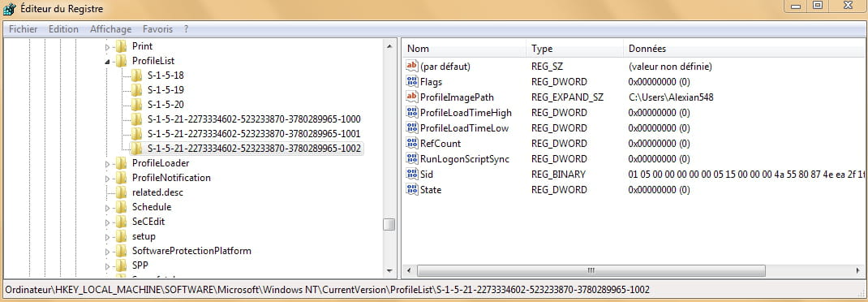This screenshot has width=868, height=302.
Task: Click the REG_BINARY type cell
Action: 558,174
